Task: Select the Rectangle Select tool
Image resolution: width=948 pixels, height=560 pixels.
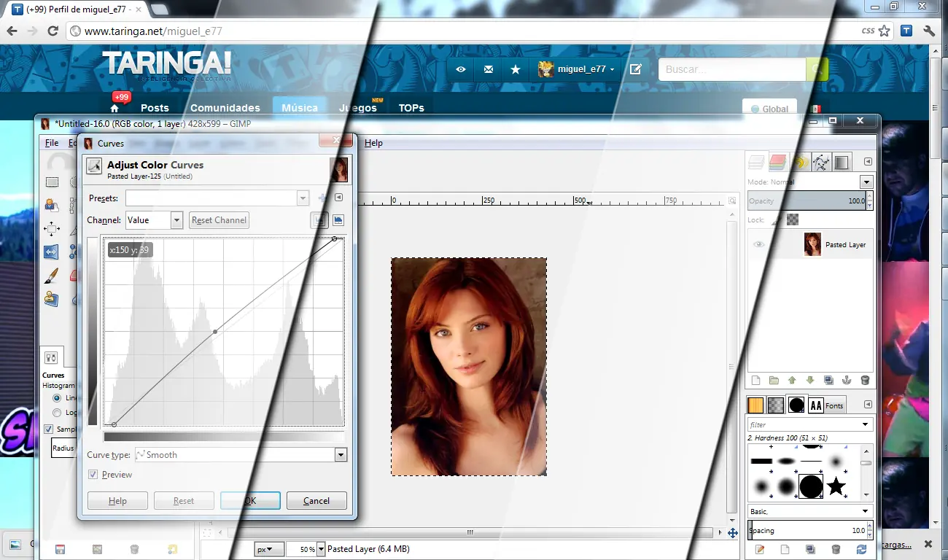Action: coord(51,182)
